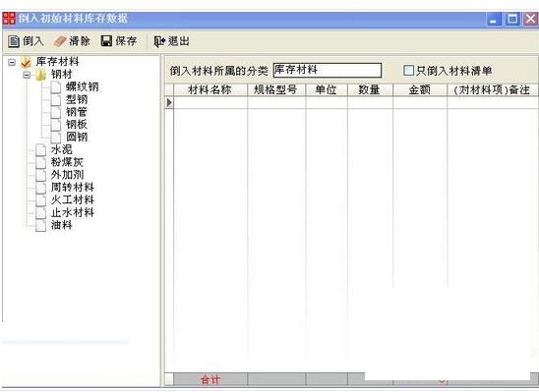Select the 钢板 tree item
The height and width of the screenshot is (392, 539).
tap(77, 125)
